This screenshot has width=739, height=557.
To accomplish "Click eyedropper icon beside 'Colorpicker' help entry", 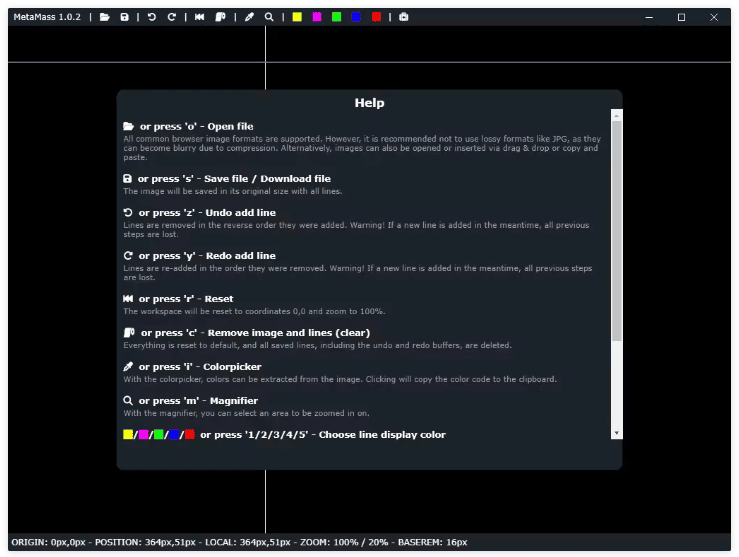I will (x=128, y=367).
